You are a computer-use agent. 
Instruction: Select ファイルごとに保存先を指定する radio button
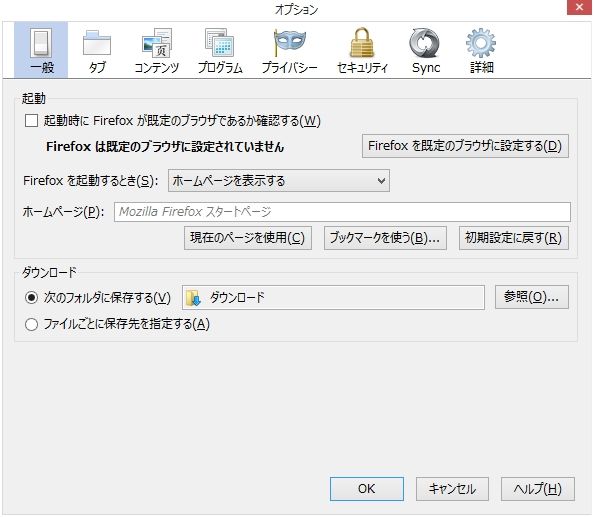(x=31, y=324)
